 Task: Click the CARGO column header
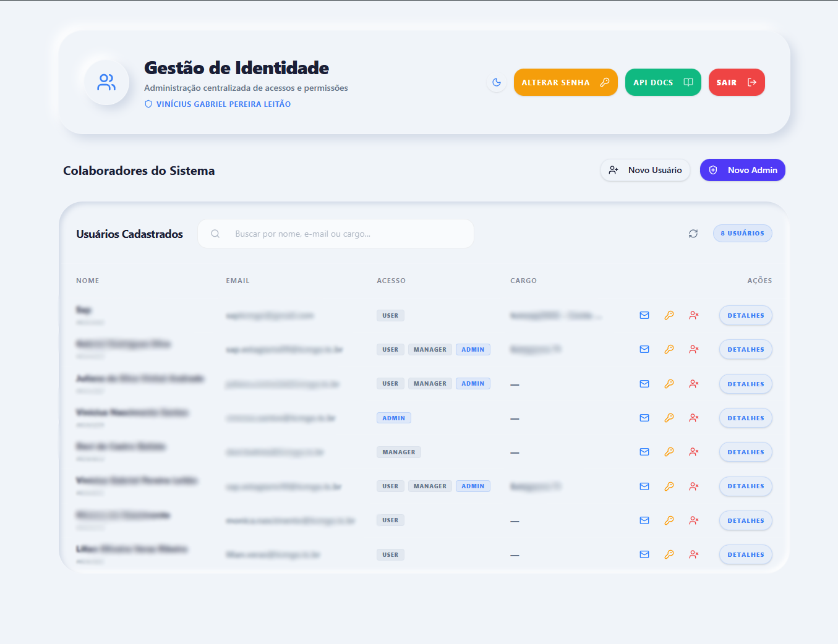click(523, 281)
